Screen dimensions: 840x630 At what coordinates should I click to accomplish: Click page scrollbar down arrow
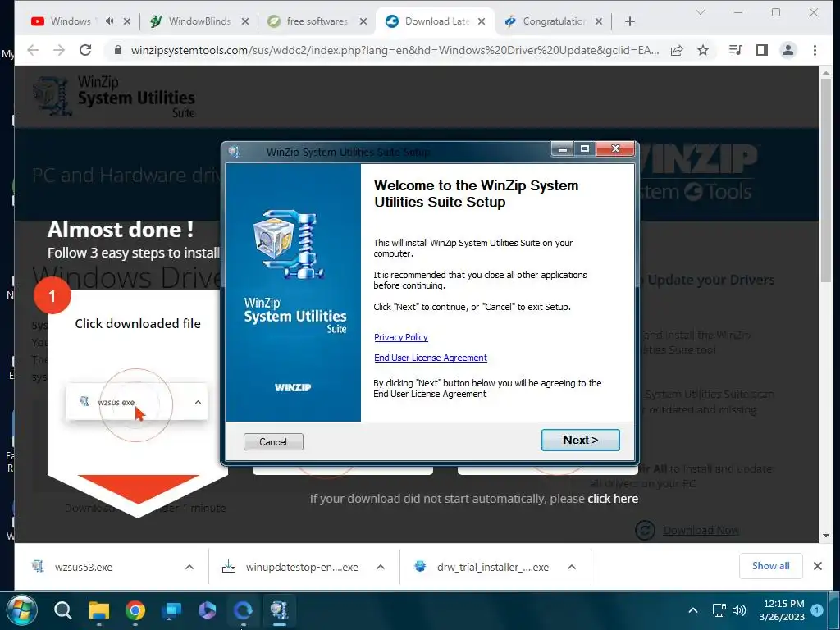tap(825, 536)
